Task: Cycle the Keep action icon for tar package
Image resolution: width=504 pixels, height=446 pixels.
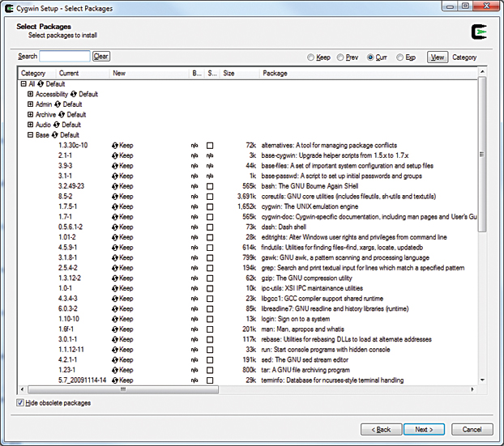Action: click(x=115, y=370)
